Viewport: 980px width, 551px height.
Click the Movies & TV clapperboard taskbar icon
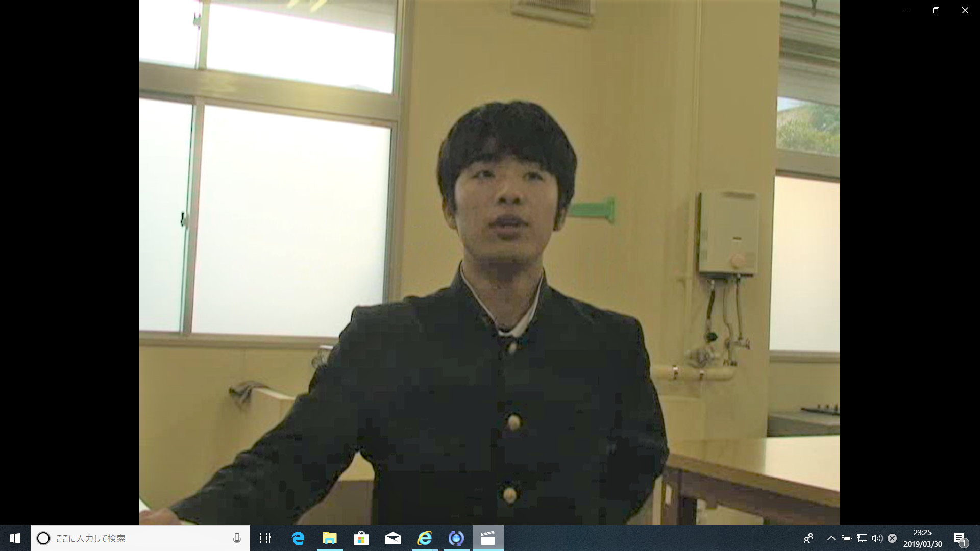[488, 538]
